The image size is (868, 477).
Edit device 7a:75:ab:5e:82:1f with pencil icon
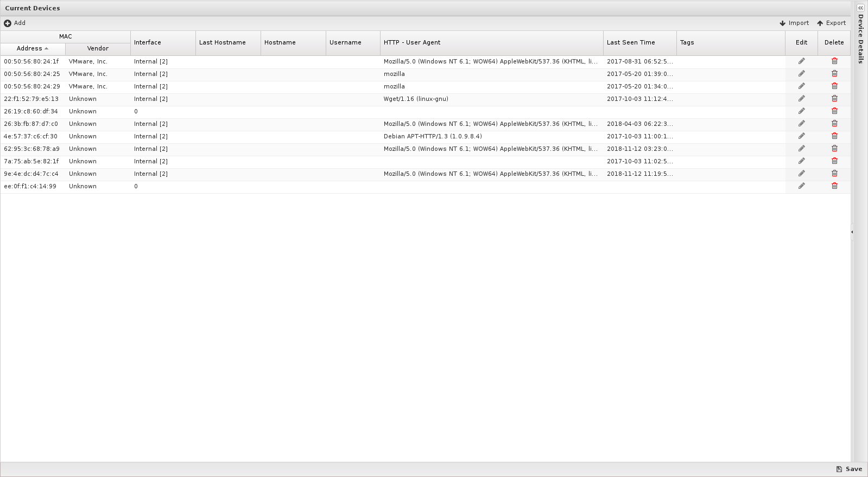801,161
